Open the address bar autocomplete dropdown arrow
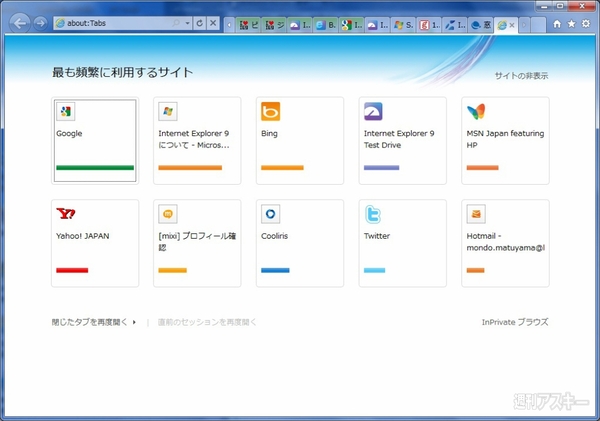The height and width of the screenshot is (421, 600). 187,23
